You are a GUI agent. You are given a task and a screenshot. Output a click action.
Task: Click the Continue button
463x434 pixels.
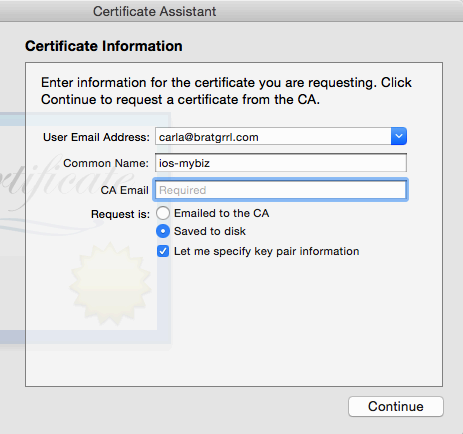396,406
